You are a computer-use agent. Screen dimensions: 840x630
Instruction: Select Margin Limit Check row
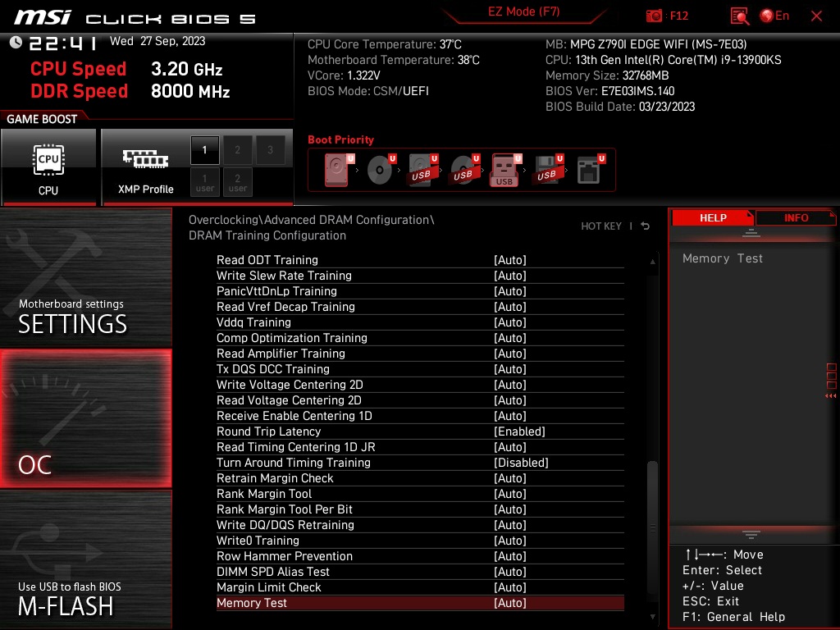[420, 587]
